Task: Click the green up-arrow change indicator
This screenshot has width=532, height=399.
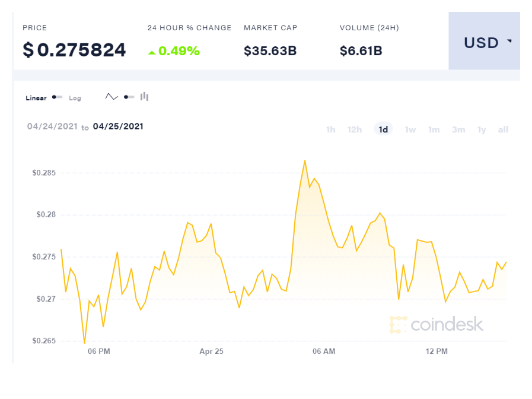Action: click(152, 53)
